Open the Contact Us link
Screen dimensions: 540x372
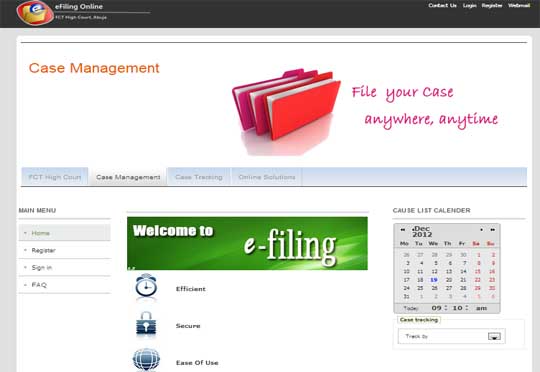click(442, 5)
